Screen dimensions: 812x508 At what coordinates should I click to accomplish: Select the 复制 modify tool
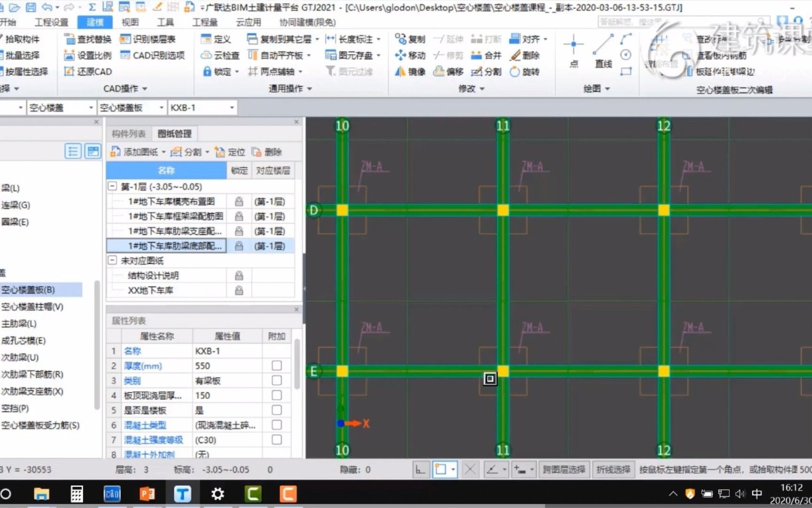410,39
